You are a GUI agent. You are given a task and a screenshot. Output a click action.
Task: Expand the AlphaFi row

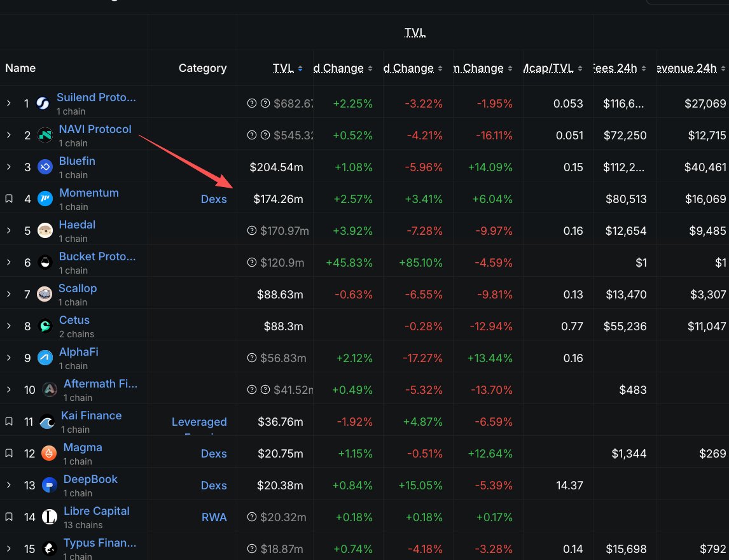(x=9, y=358)
